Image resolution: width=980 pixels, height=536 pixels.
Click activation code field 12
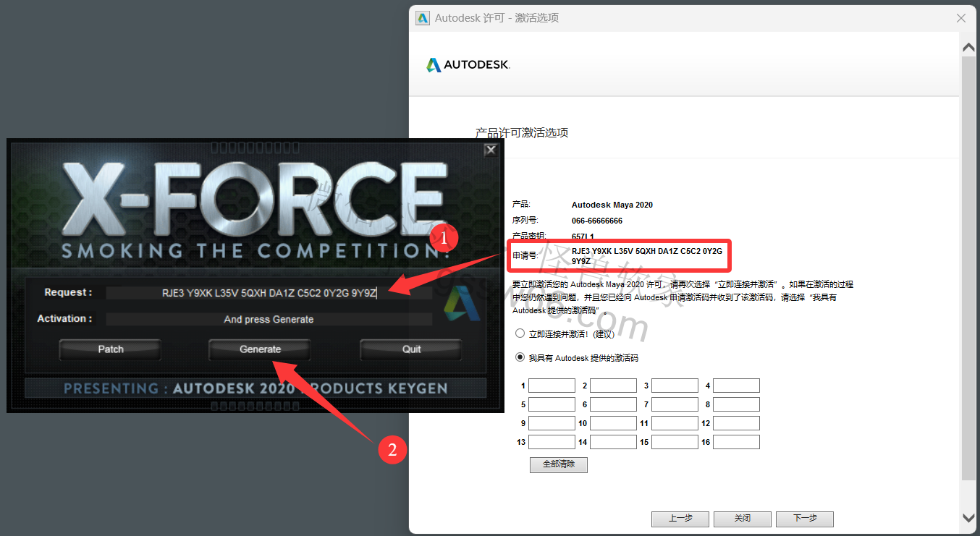pos(736,423)
